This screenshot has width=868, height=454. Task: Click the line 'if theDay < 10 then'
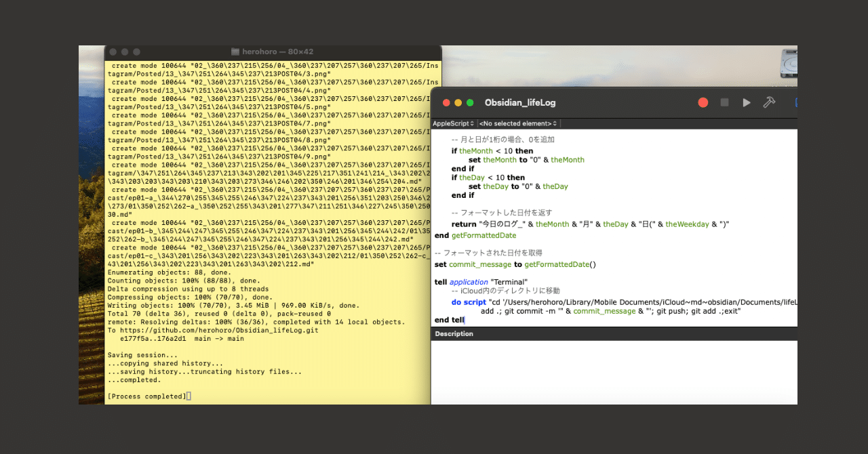click(x=488, y=178)
